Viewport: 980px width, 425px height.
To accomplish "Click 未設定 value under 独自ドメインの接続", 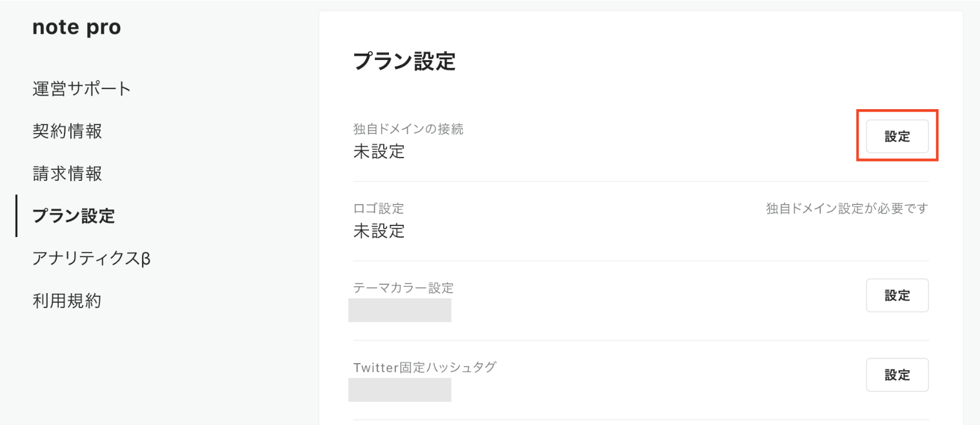I will (379, 151).
